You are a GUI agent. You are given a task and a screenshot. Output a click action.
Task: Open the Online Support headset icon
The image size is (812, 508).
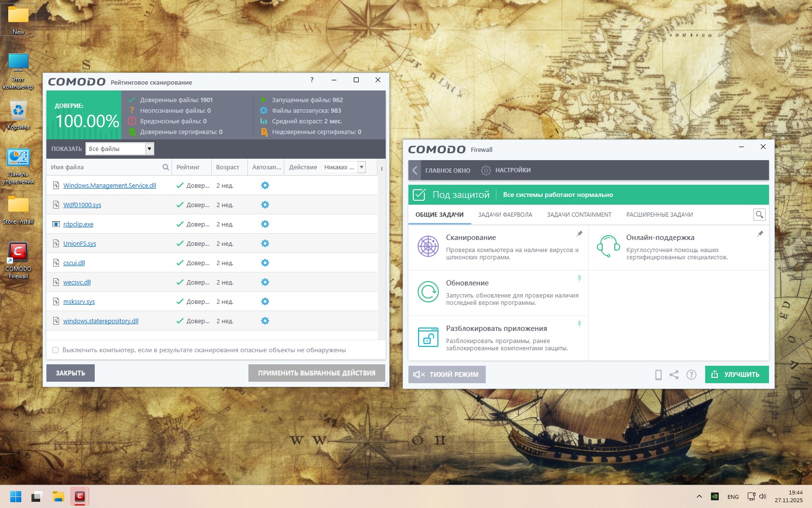608,246
